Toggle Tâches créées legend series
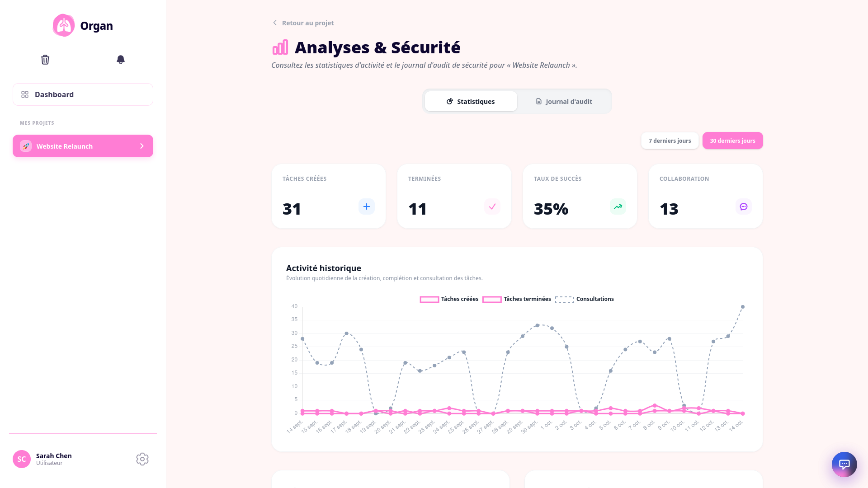The height and width of the screenshot is (488, 868). tap(449, 299)
